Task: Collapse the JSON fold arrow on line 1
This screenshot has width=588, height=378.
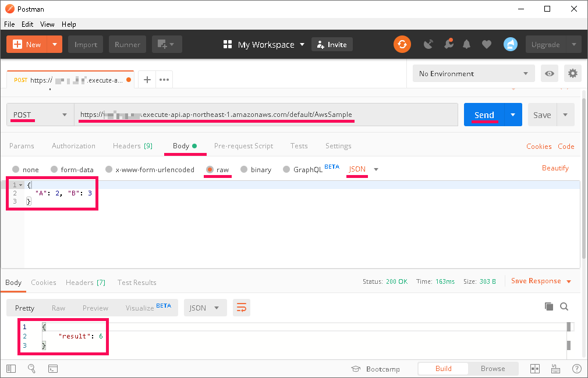Action: [20, 185]
